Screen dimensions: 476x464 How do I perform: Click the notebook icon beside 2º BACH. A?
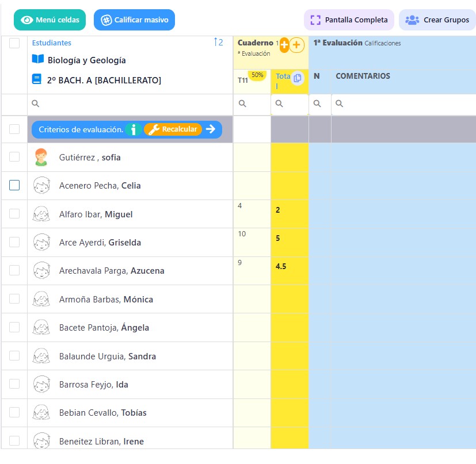click(37, 80)
